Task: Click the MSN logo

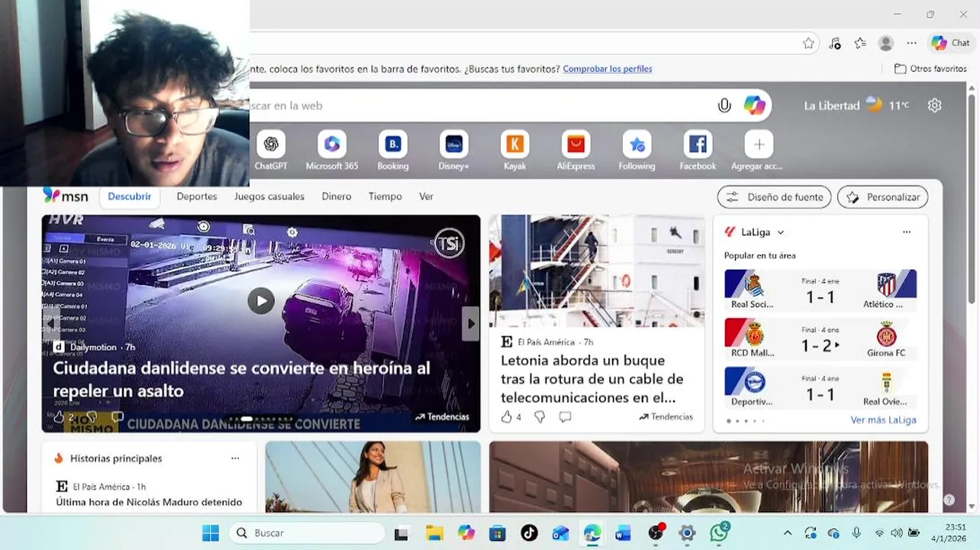Action: click(x=66, y=196)
